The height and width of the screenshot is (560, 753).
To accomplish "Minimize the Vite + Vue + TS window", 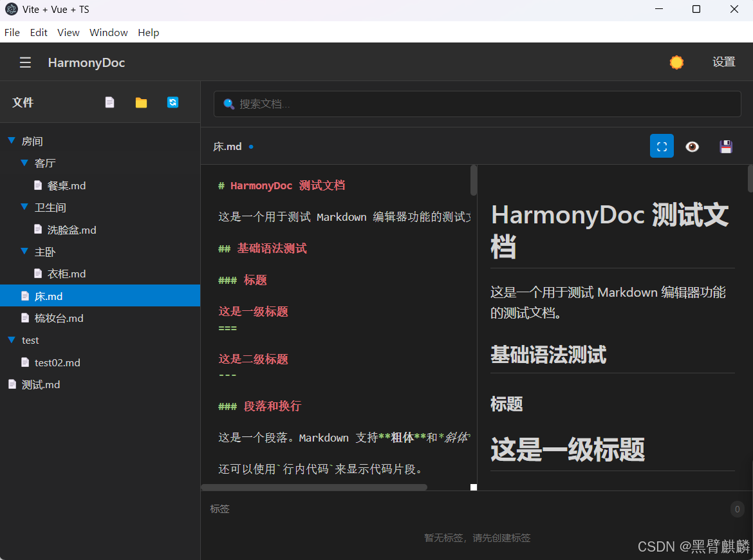I will tap(659, 9).
